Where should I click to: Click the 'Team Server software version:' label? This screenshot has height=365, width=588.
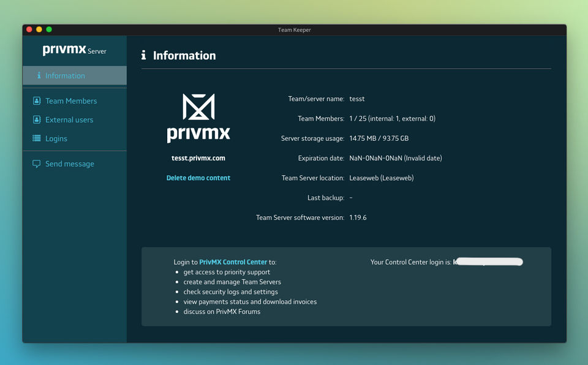pyautogui.click(x=300, y=217)
